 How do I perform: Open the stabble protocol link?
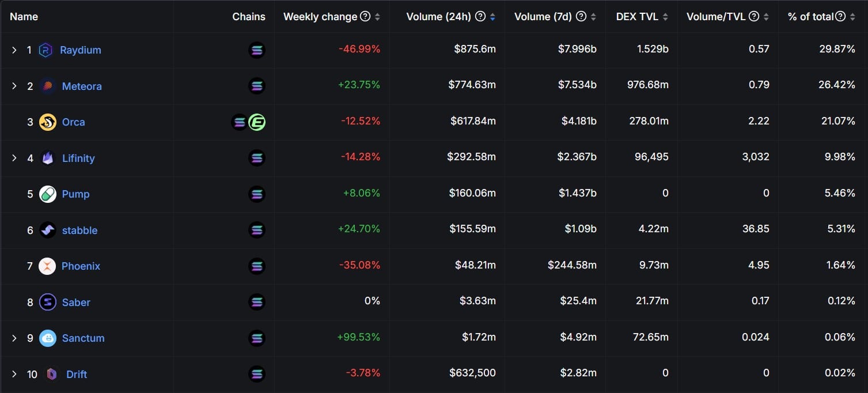click(x=79, y=230)
